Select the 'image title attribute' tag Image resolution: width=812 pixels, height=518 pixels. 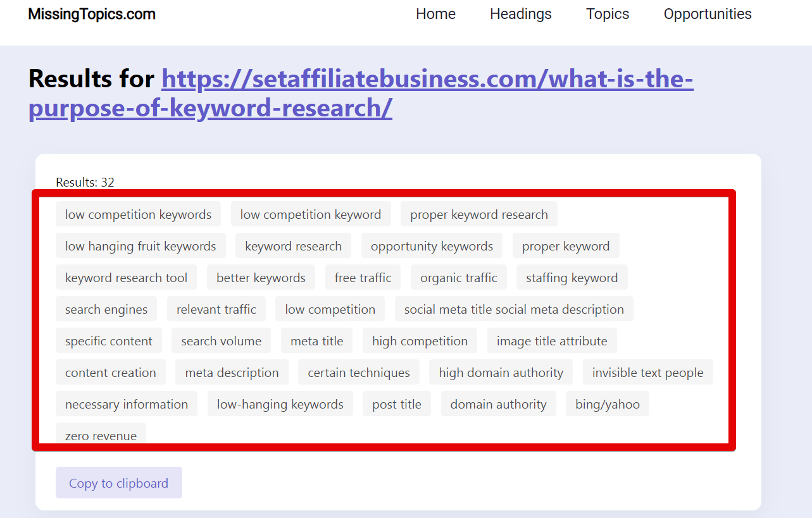[x=552, y=341]
